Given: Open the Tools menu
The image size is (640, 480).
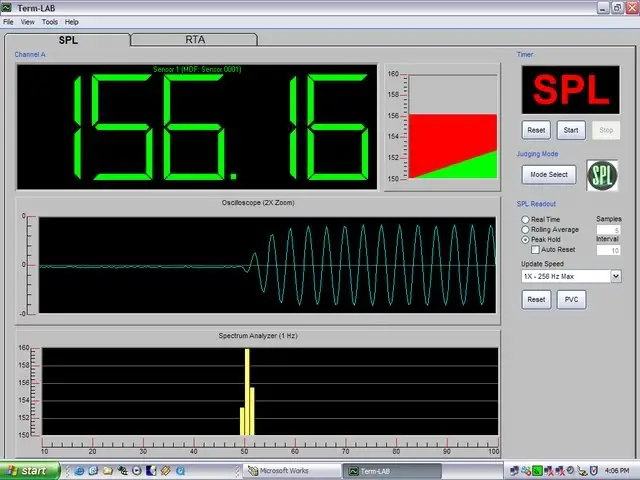Looking at the screenshot, I should coord(50,22).
